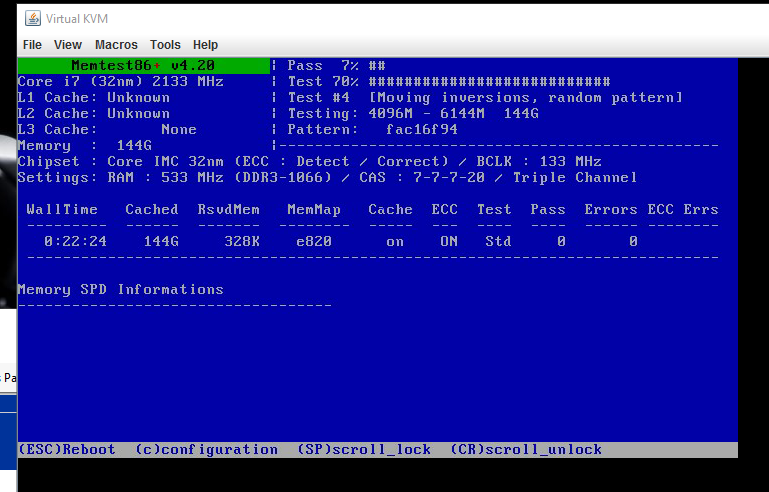Click the Virtual KVM window title
The width and height of the screenshot is (769, 492).
click(x=77, y=19)
